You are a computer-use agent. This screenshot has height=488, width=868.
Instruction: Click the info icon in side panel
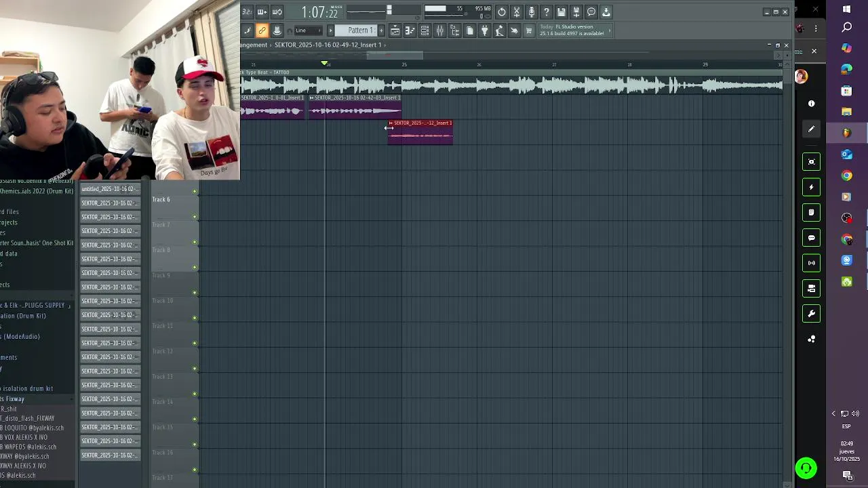(x=811, y=104)
